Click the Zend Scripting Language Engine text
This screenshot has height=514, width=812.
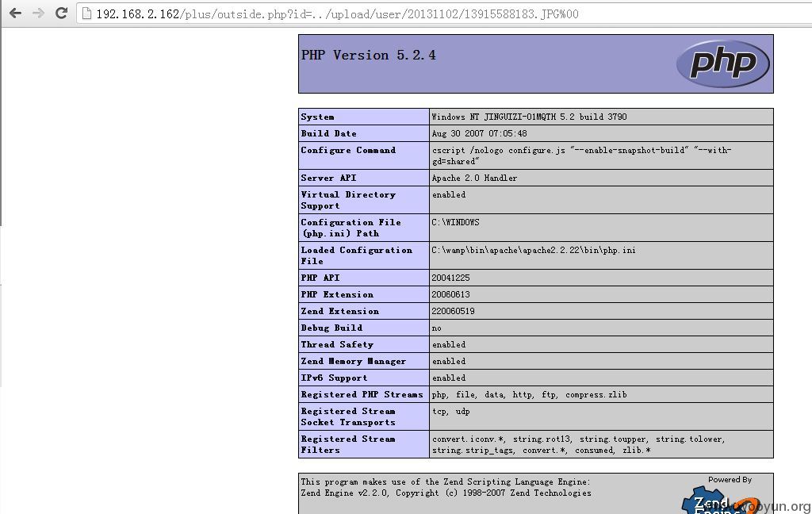point(446,481)
